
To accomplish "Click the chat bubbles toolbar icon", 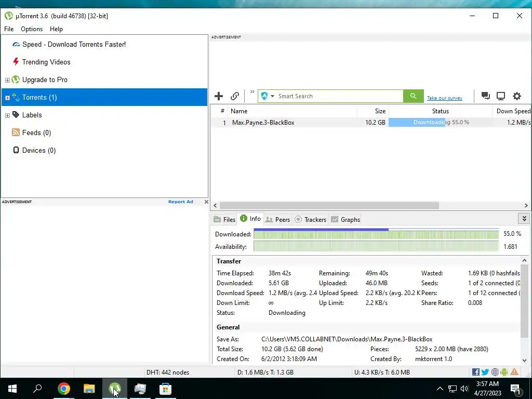I will (x=486, y=96).
